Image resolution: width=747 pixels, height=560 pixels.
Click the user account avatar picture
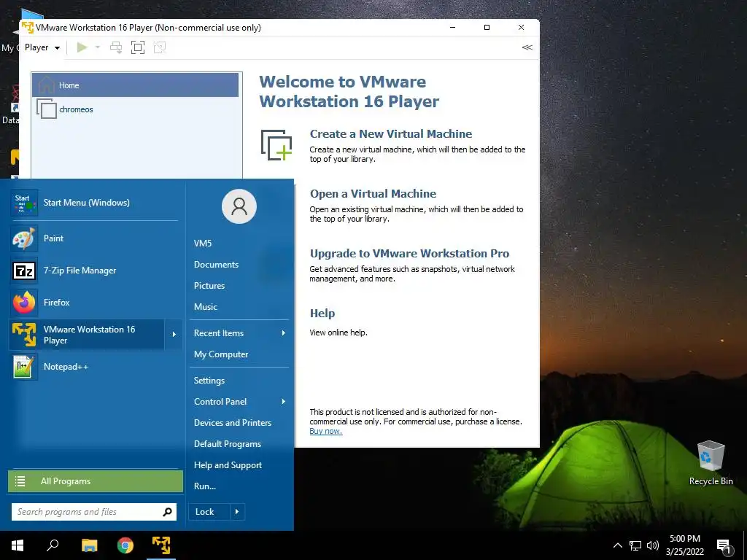239,206
